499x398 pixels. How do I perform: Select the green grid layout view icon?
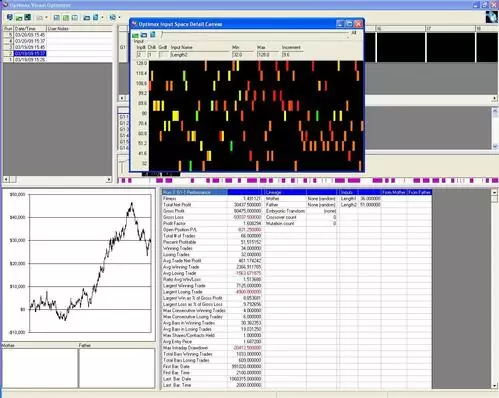click(x=66, y=18)
